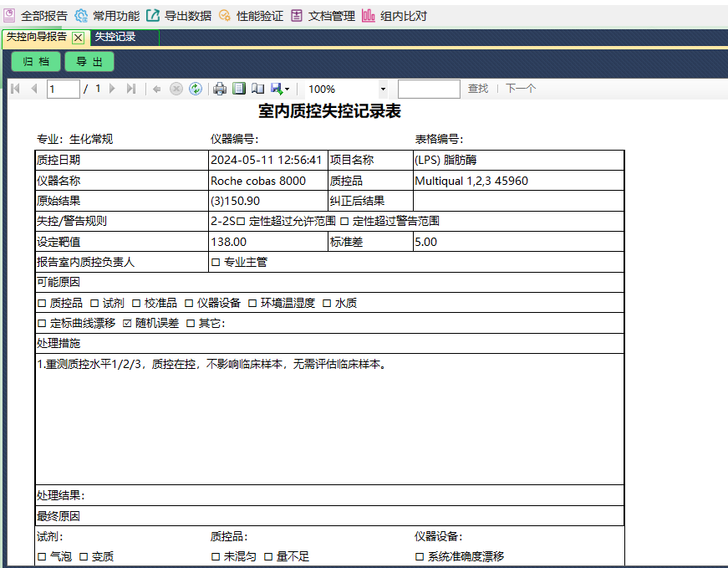Screen dimensions: 728x568
Task: Click the refresh report icon
Action: coord(196,89)
